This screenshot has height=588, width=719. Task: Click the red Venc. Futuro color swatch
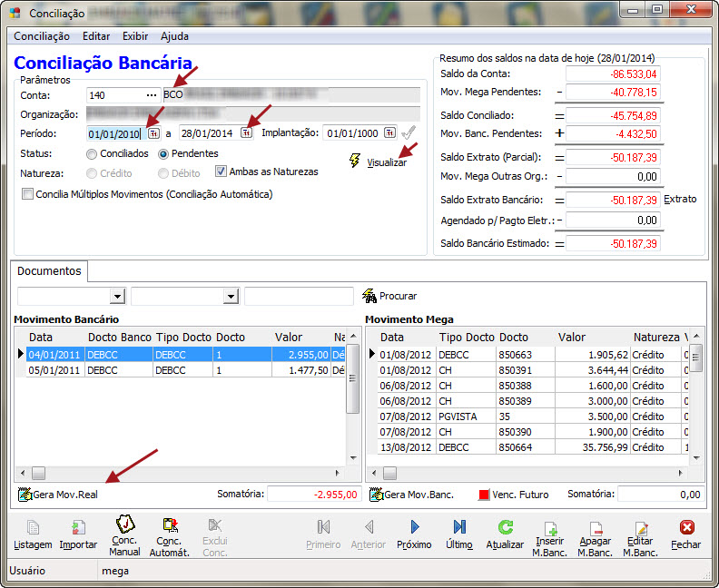(483, 495)
